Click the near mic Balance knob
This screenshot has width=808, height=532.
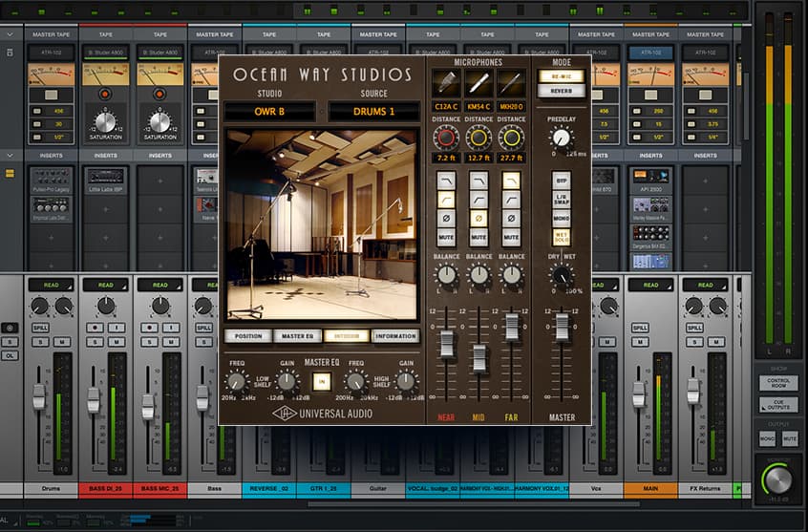pos(446,275)
